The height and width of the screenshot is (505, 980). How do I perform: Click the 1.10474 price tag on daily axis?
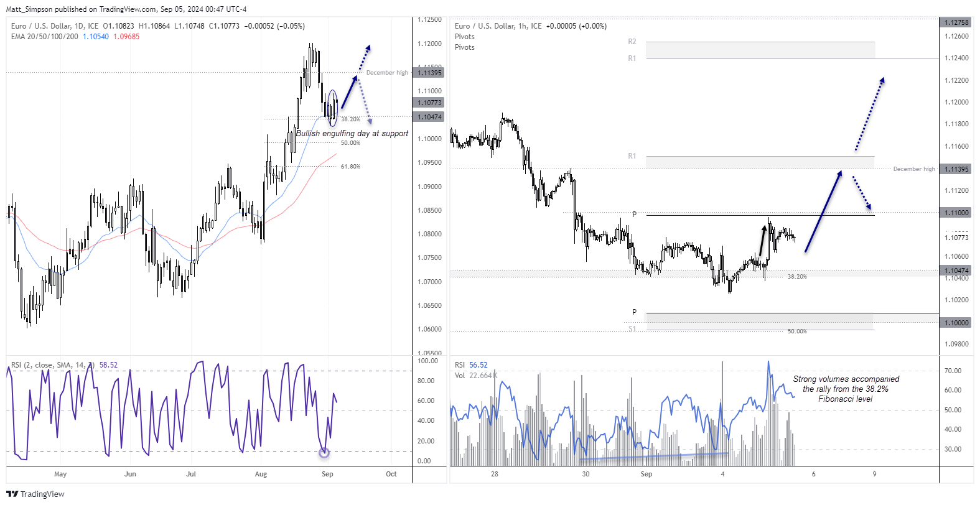click(429, 117)
